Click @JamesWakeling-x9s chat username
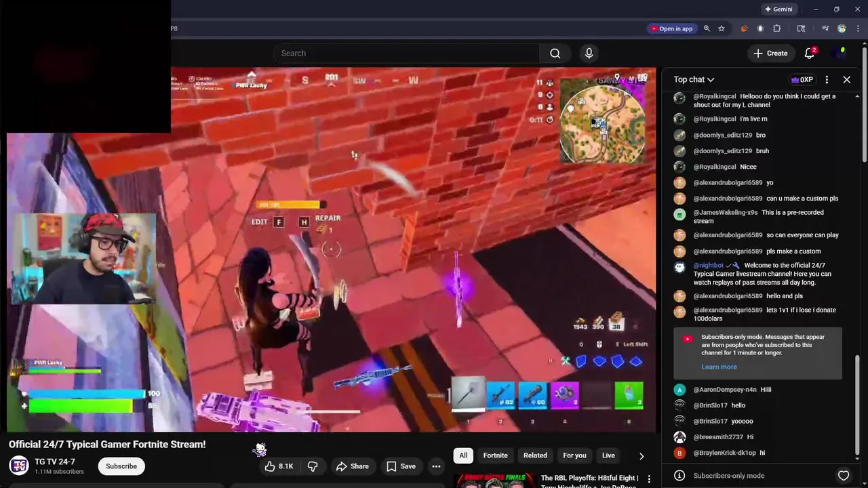The height and width of the screenshot is (488, 868). (x=726, y=213)
